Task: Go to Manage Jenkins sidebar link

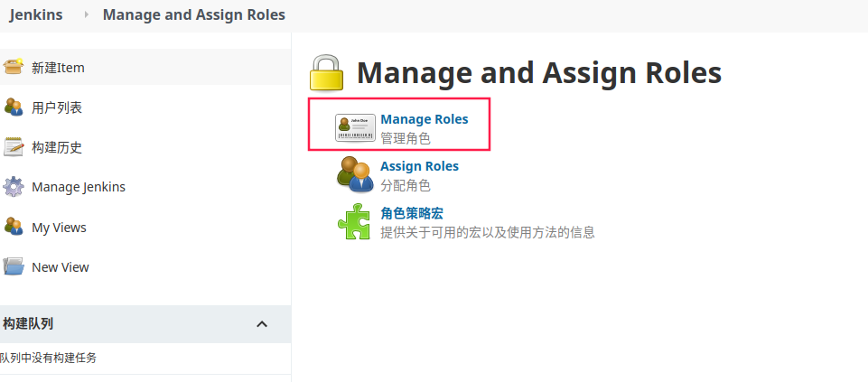Action: coord(79,187)
